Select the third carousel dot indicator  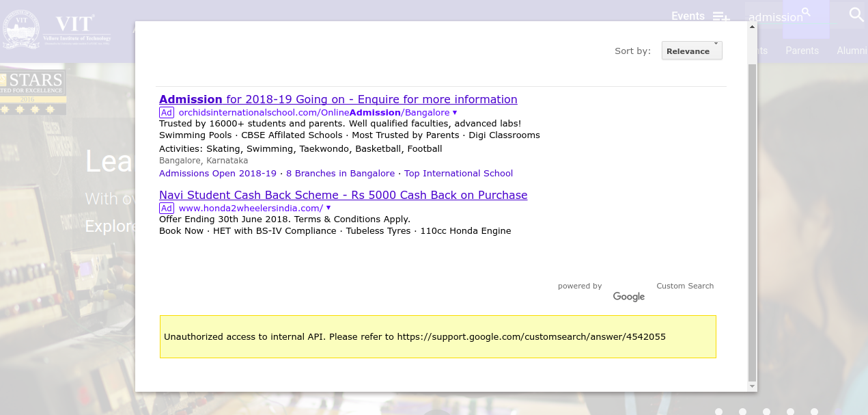pyautogui.click(x=766, y=412)
